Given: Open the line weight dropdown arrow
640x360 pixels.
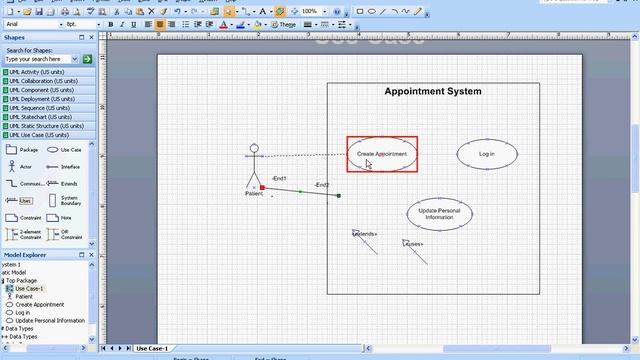Looking at the screenshot, I should pos(316,25).
